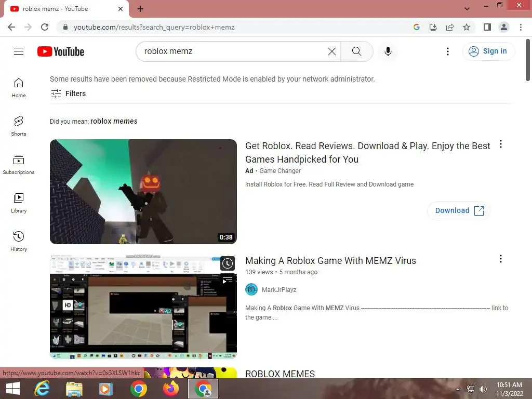Click the YouTube logo
This screenshot has width=532, height=399.
tap(61, 51)
